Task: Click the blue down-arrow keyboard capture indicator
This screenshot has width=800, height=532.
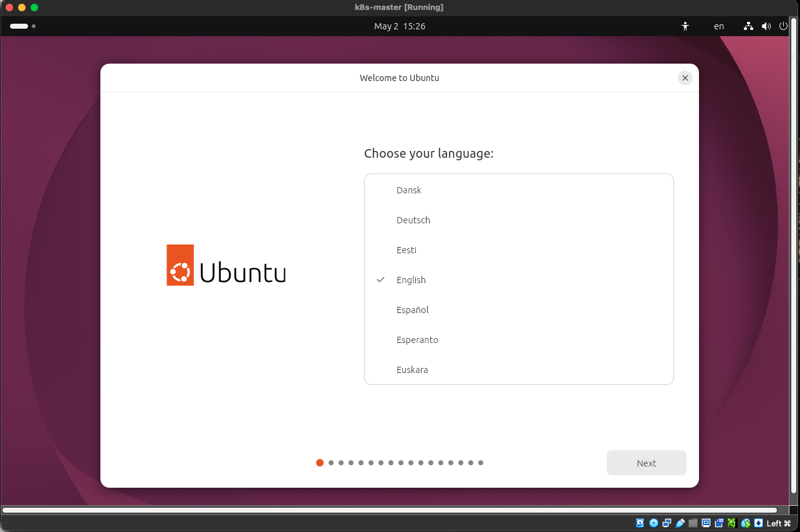Action: (x=758, y=523)
